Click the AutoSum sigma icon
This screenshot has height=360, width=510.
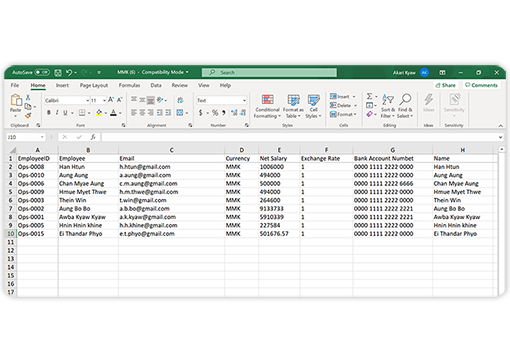pos(369,96)
